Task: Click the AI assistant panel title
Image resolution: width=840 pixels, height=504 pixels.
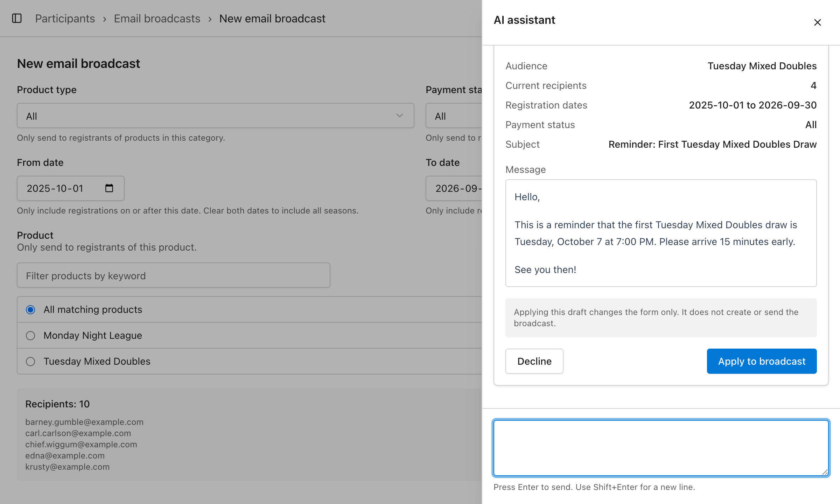Action: (524, 20)
